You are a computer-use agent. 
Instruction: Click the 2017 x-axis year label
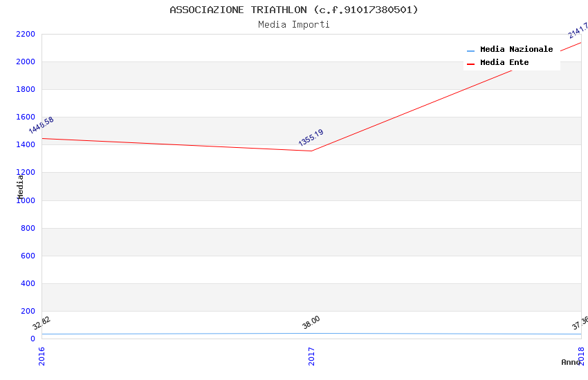coord(311,356)
